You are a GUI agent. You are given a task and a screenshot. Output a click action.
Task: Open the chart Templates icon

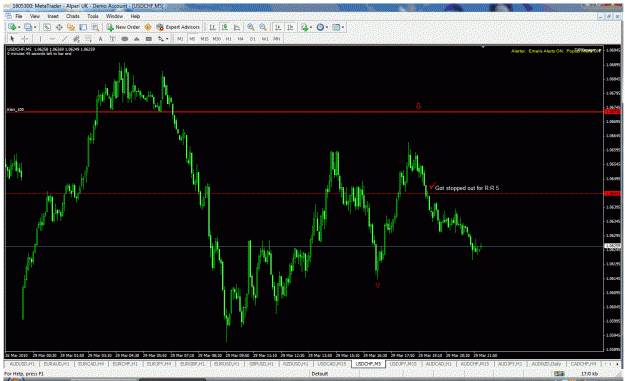click(336, 27)
